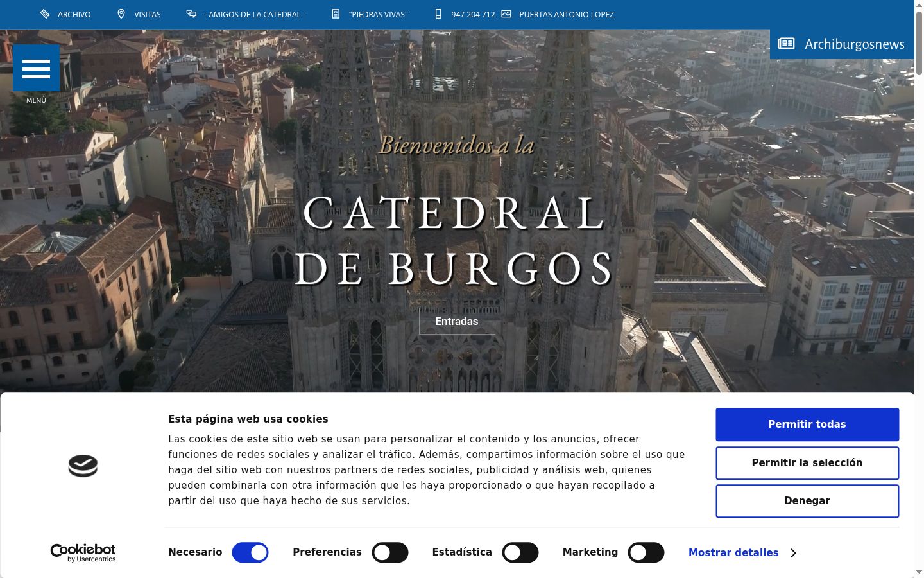Click Permitir la selección button
924x578 pixels.
pos(807,463)
